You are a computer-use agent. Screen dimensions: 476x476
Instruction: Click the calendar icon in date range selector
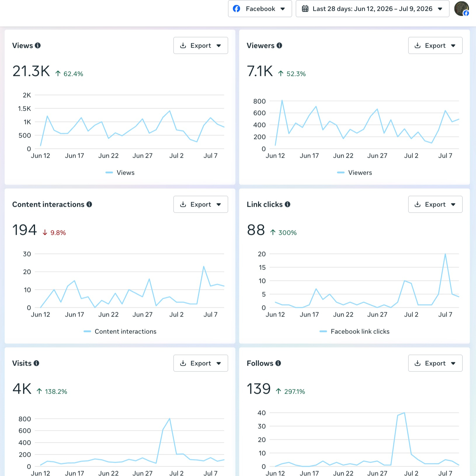coord(305,9)
